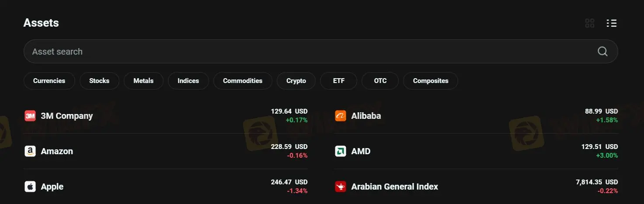The height and width of the screenshot is (204, 644).
Task: Click the Apple logo icon
Action: (x=30, y=187)
